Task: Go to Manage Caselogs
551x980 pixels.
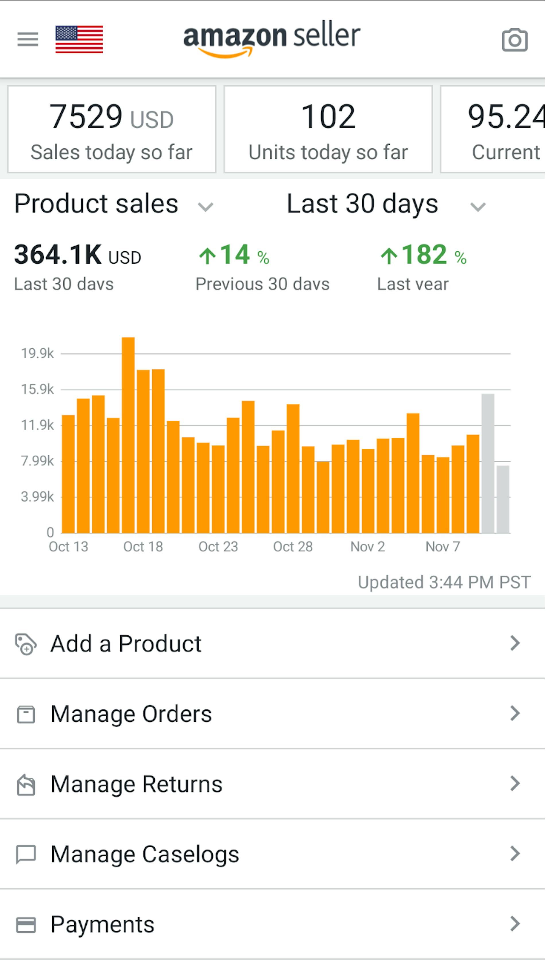Action: [x=145, y=855]
